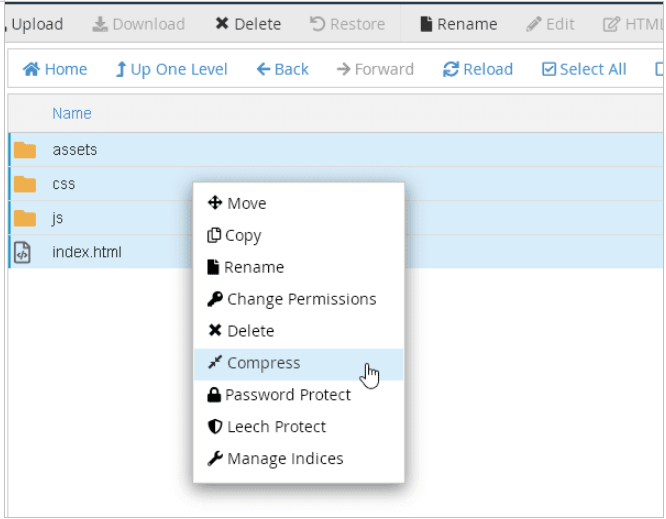This screenshot has height=519, width=666.
Task: Click the js folder icon
Action: tap(25, 218)
